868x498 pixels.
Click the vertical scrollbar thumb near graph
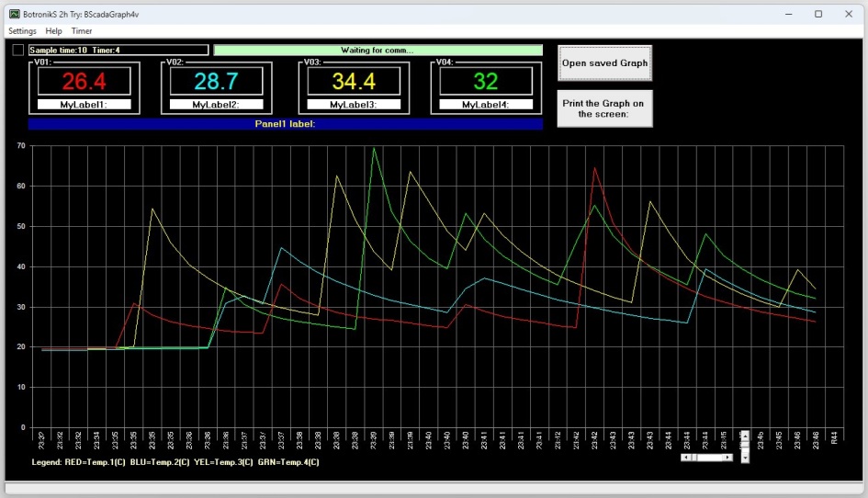point(745,445)
